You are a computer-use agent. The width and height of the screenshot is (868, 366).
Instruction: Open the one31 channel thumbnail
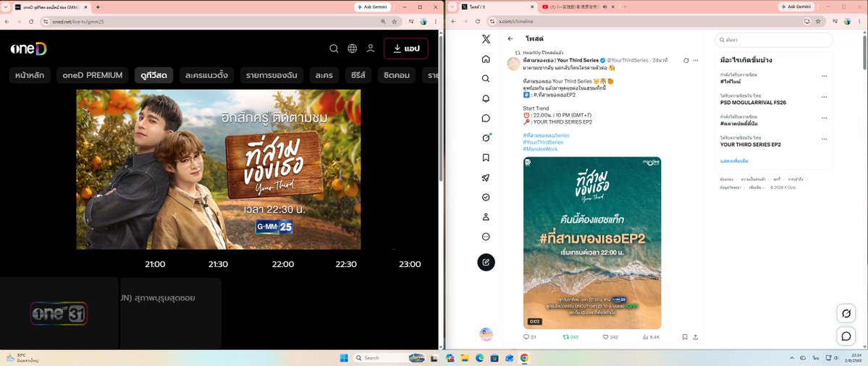(59, 313)
